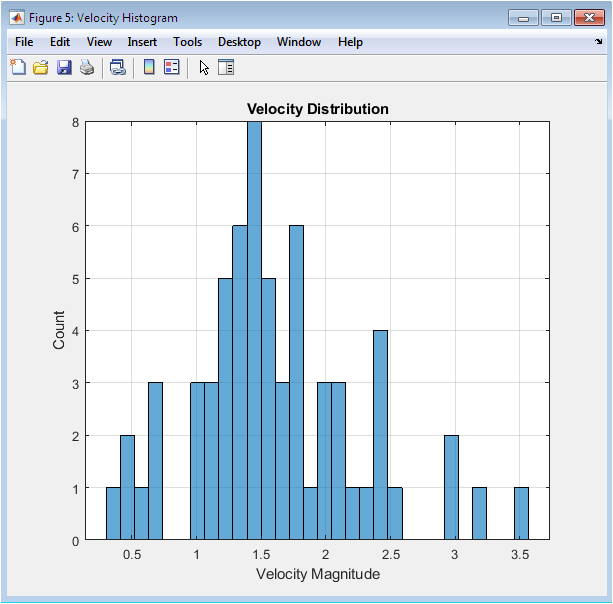
Task: Click the dock figure arrow at menu bar right
Action: click(x=598, y=42)
